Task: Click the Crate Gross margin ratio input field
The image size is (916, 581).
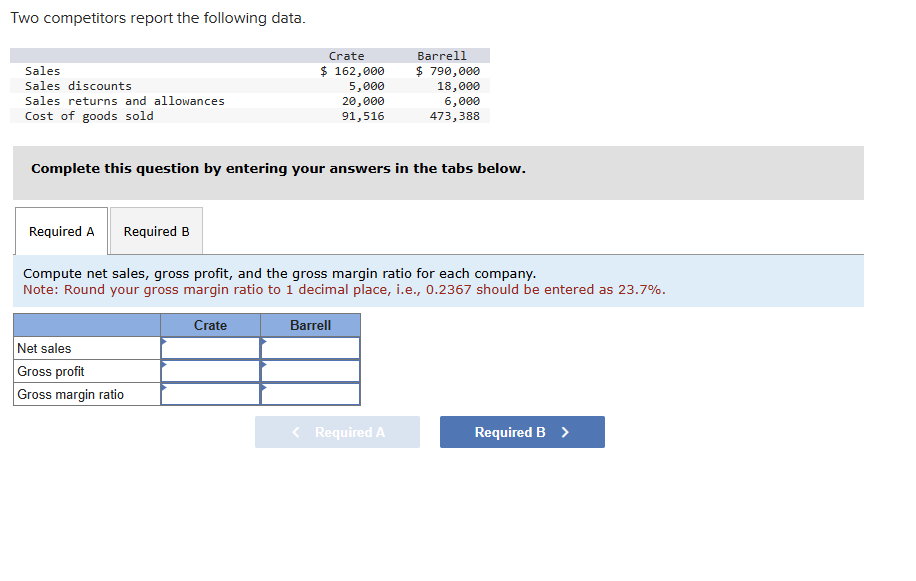Action: click(210, 394)
